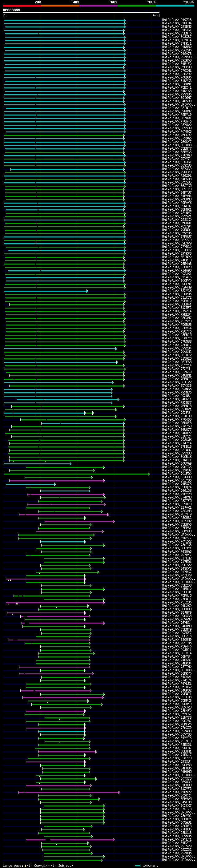Select the UniRef100_A9XNS5 label
The width and height of the screenshot is (197, 868).
[x=177, y=389]
